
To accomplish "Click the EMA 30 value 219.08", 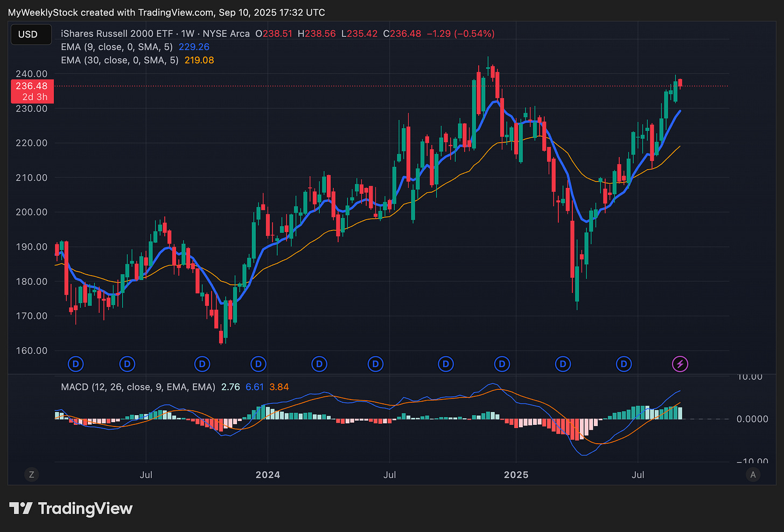I will click(199, 60).
